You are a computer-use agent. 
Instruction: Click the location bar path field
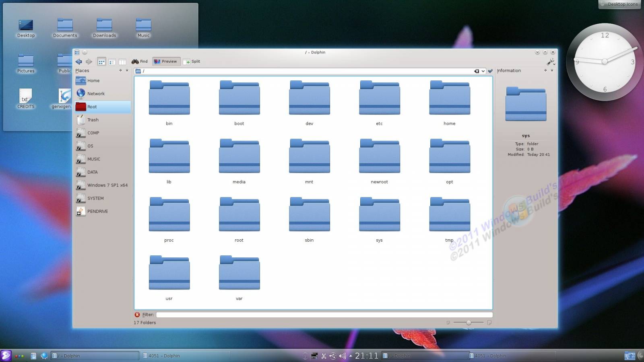click(308, 71)
